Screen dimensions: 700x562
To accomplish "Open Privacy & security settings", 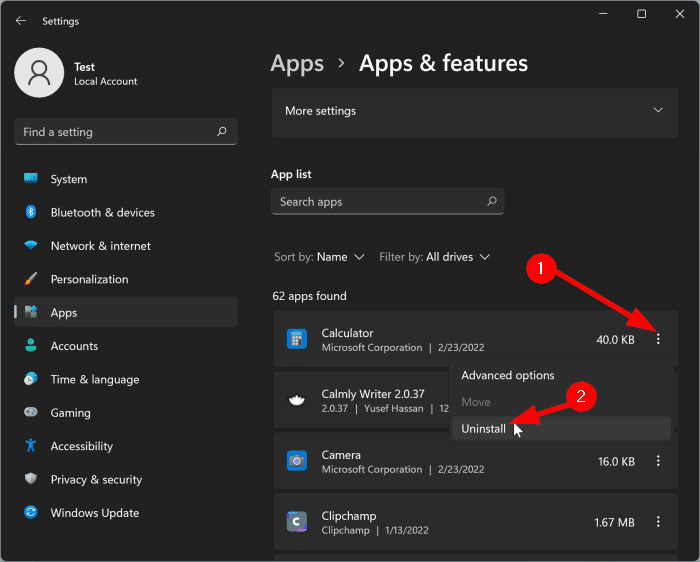I will click(x=96, y=480).
